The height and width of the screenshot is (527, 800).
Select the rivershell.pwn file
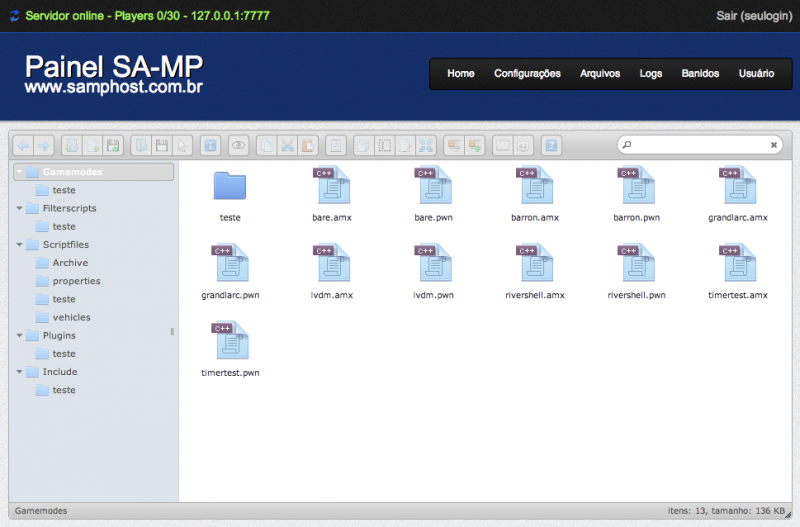click(x=636, y=272)
